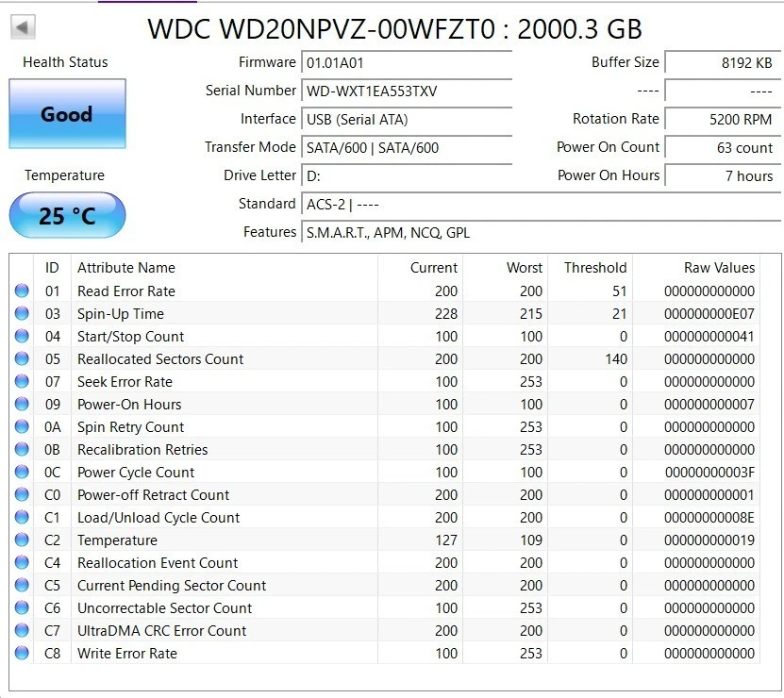This screenshot has width=784, height=698.
Task: Click the Rotation Rate 5200 RPM field
Action: tap(722, 119)
